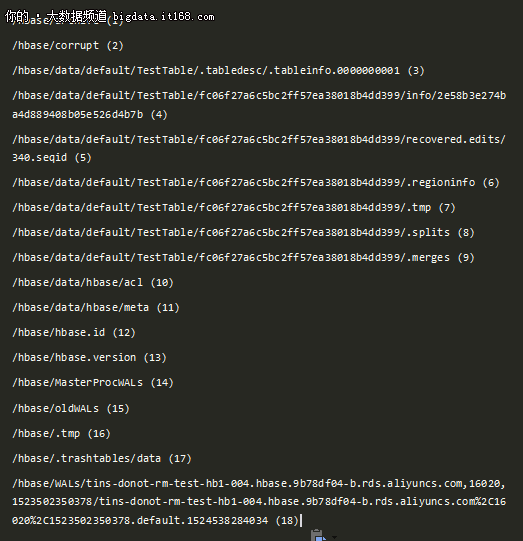The width and height of the screenshot is (523, 541).
Task: Click the /hbase/data/hbase/acl (10) line
Action: pos(93,283)
